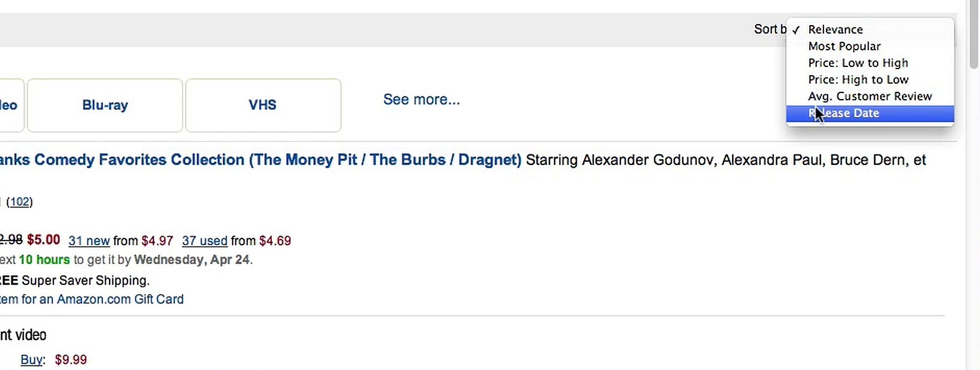Screen dimensions: 980x370
Task: Click the $5.00 sale price
Action: pos(43,240)
